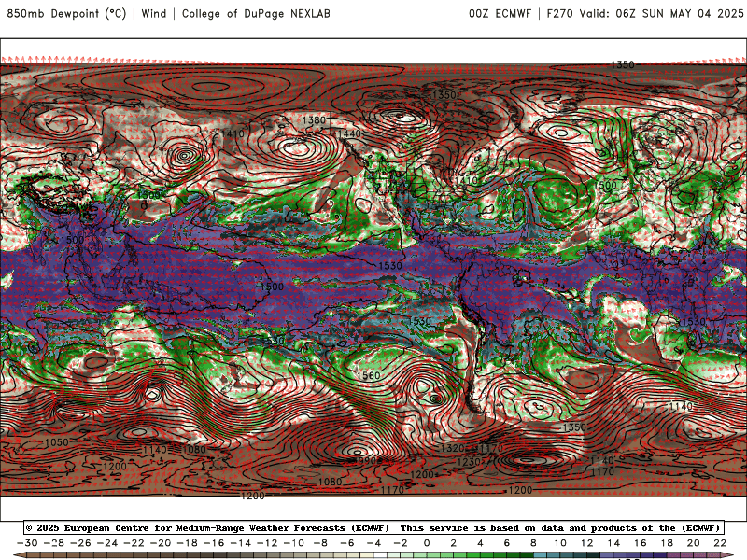747x560 pixels.
Task: Click the '-14' color scale label
Action: click(x=241, y=543)
